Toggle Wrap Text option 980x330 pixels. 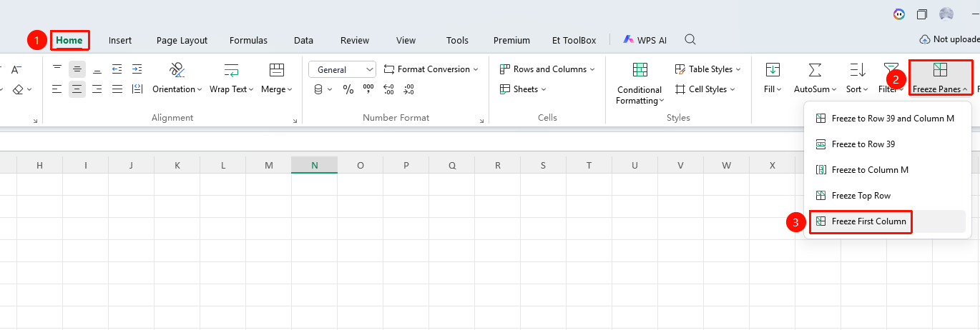coord(232,69)
